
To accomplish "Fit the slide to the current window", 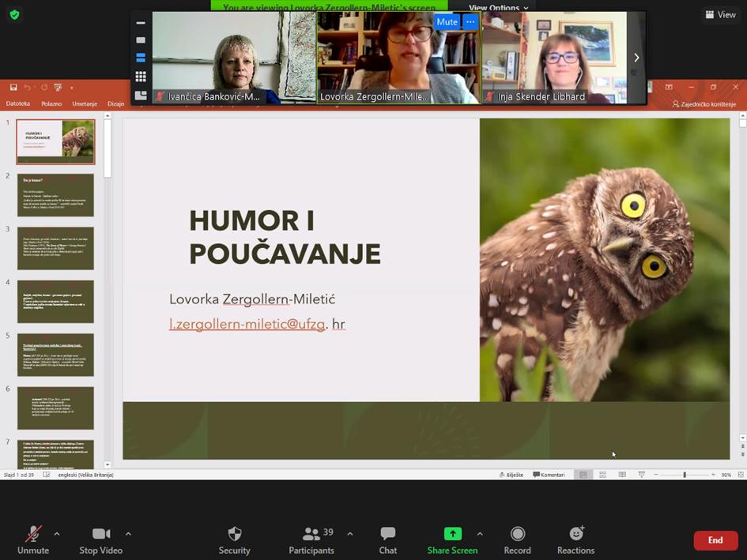I will [741, 475].
